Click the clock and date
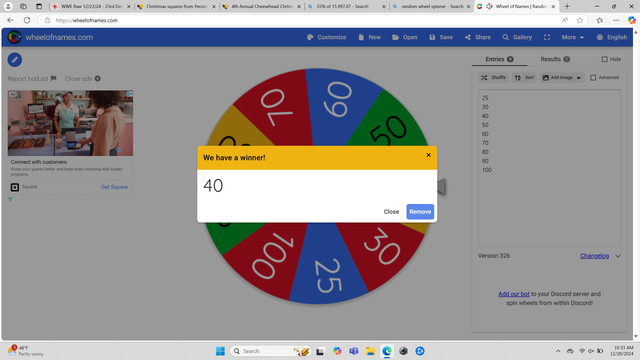This screenshot has height=360, width=640. tap(622, 351)
